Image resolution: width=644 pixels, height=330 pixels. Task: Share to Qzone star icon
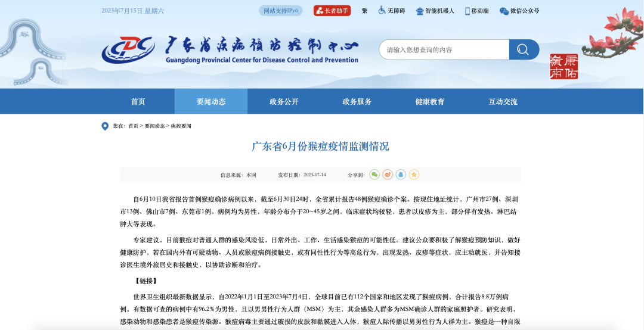pyautogui.click(x=414, y=175)
